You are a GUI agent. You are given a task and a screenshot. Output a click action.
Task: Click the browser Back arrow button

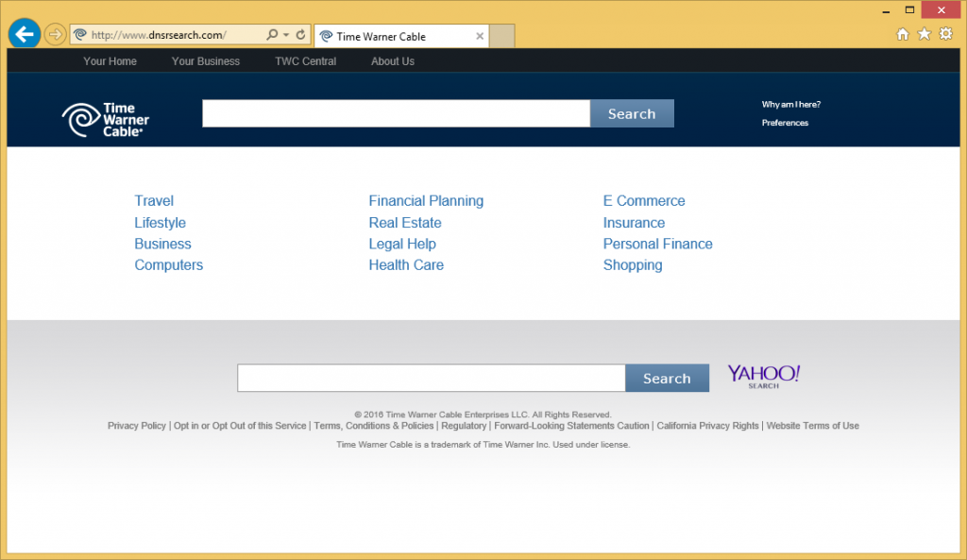(x=25, y=34)
